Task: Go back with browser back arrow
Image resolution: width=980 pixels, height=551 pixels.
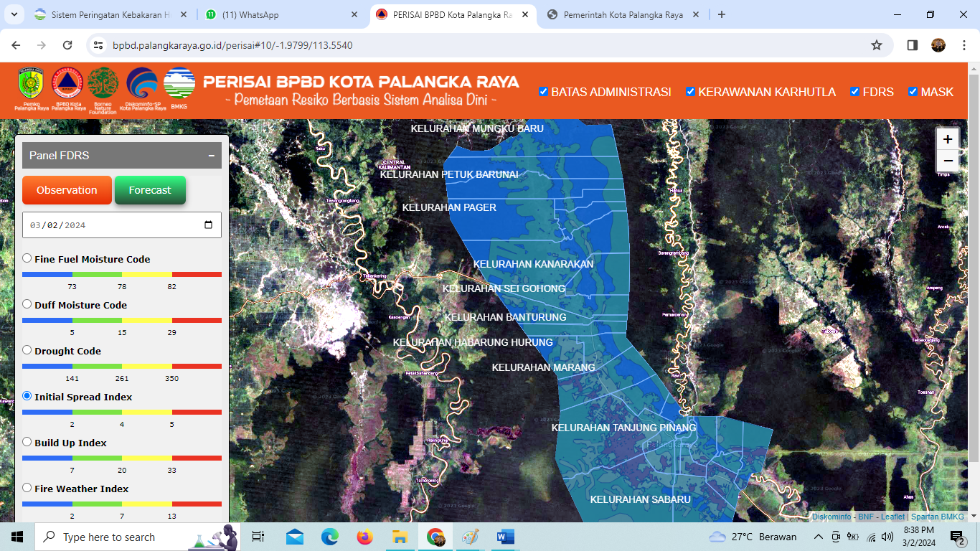Action: tap(16, 45)
